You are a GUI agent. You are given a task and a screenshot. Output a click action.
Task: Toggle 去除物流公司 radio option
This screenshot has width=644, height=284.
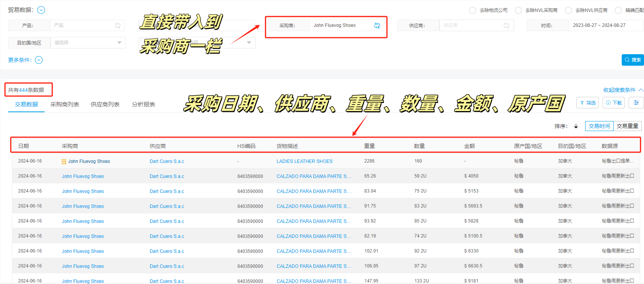click(x=473, y=10)
